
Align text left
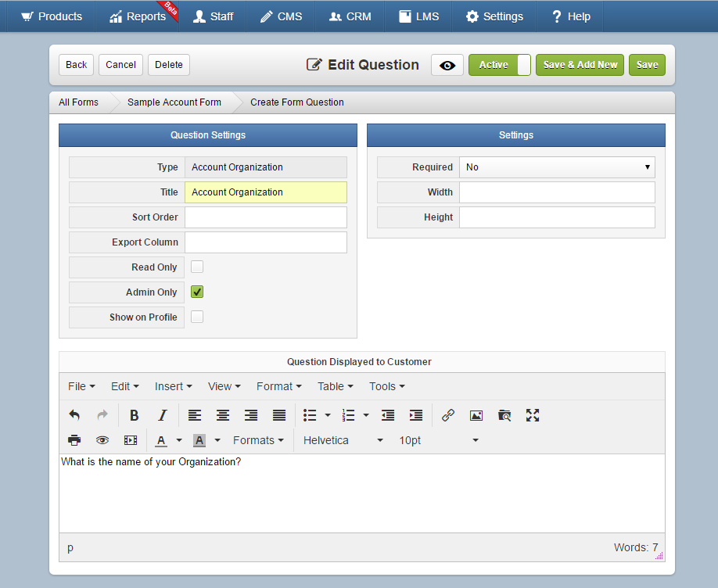pos(195,415)
